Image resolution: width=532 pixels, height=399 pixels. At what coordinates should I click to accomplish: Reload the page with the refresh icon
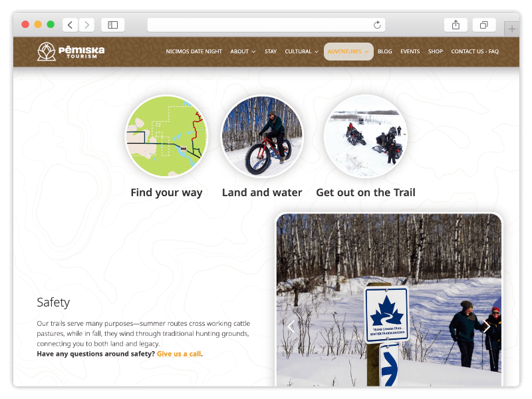click(377, 25)
